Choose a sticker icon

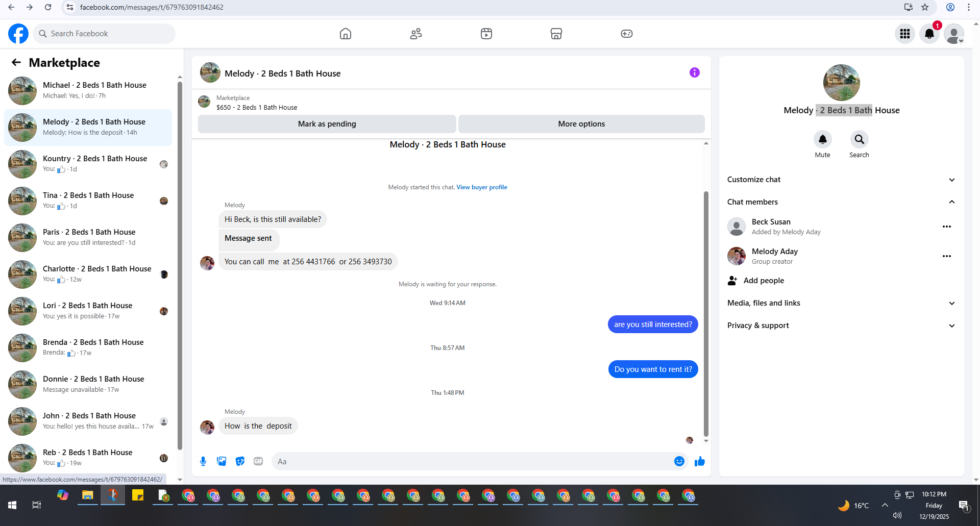(240, 461)
